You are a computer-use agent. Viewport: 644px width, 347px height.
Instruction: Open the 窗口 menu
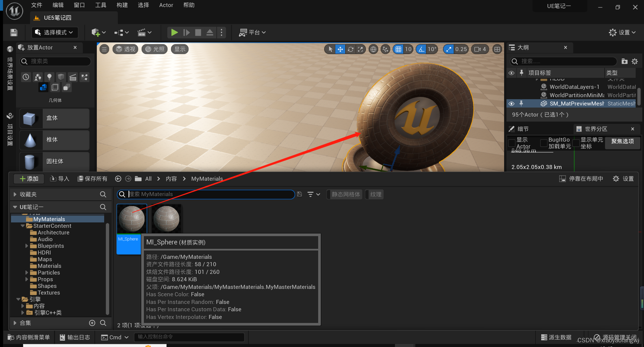pyautogui.click(x=79, y=5)
